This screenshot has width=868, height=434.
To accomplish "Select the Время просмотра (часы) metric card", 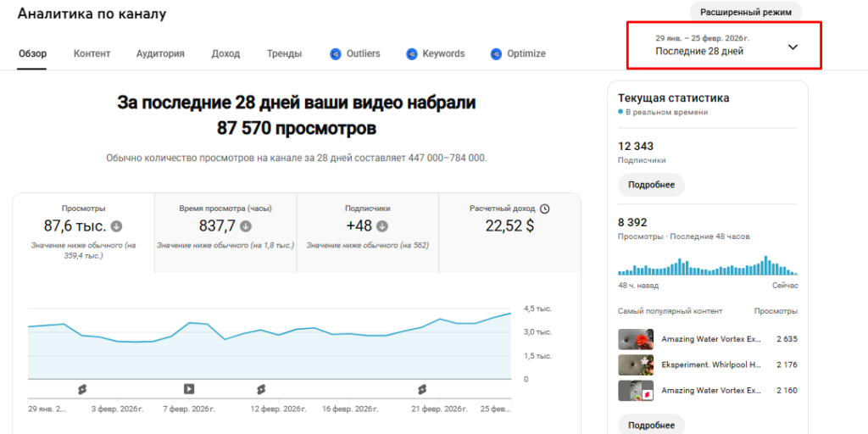I will tap(225, 232).
